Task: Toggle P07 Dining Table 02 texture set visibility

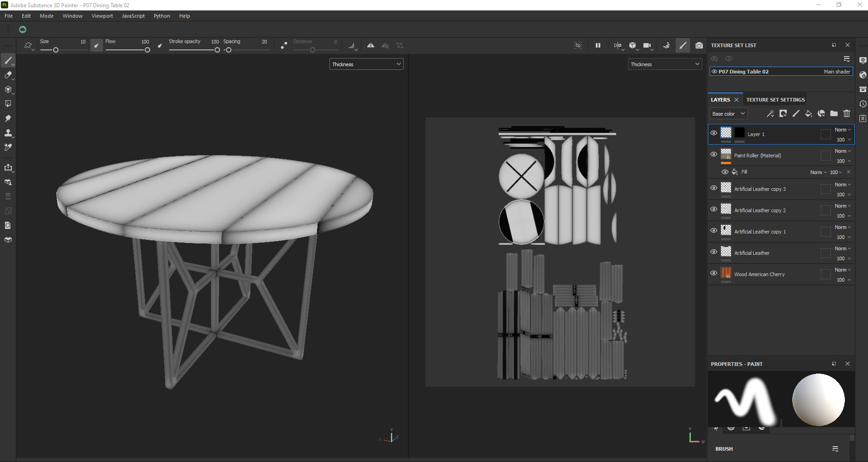Action: point(714,72)
